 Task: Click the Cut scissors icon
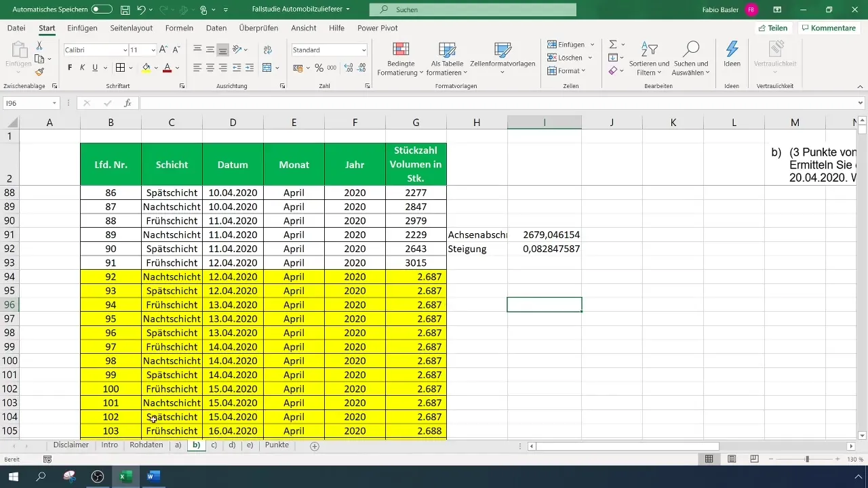pyautogui.click(x=39, y=46)
